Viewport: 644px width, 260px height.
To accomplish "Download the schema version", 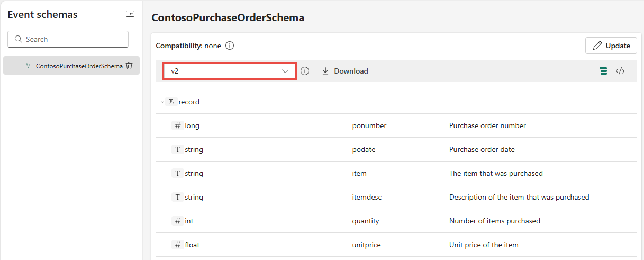I will coord(345,71).
